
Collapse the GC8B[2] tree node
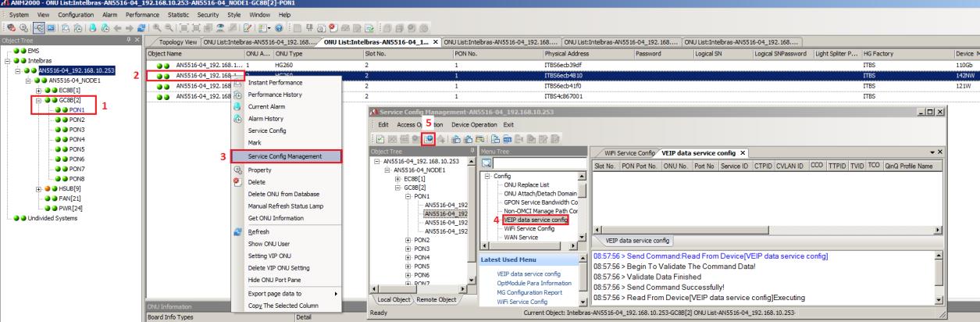[x=38, y=102]
